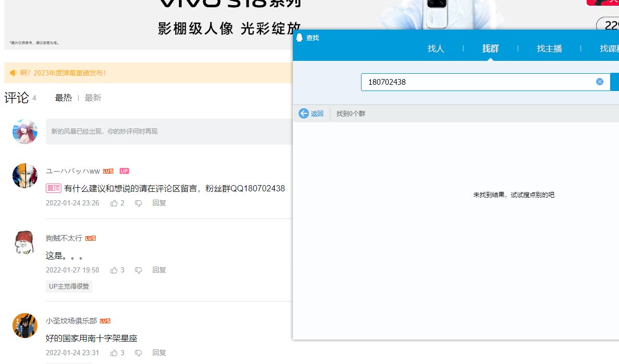The image size is (619, 364).
Task: Reply to 狗贼不太行's comment
Action: (x=159, y=270)
